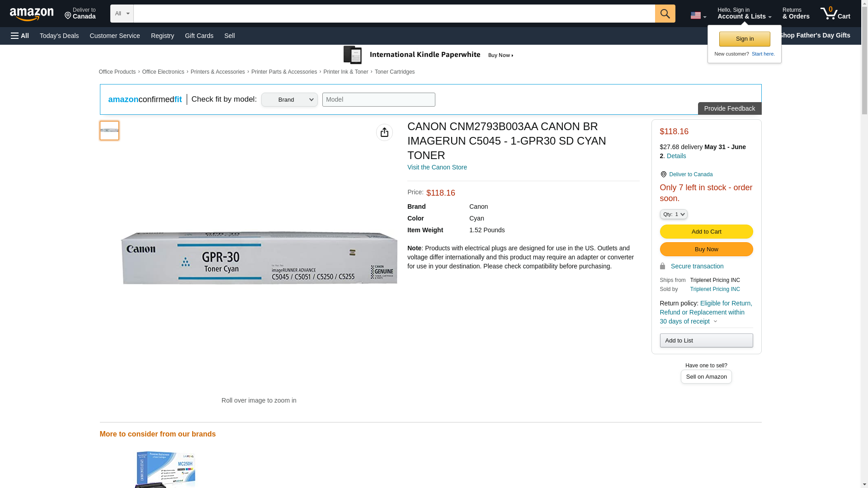Click Visit the Canon Store link

tap(437, 167)
